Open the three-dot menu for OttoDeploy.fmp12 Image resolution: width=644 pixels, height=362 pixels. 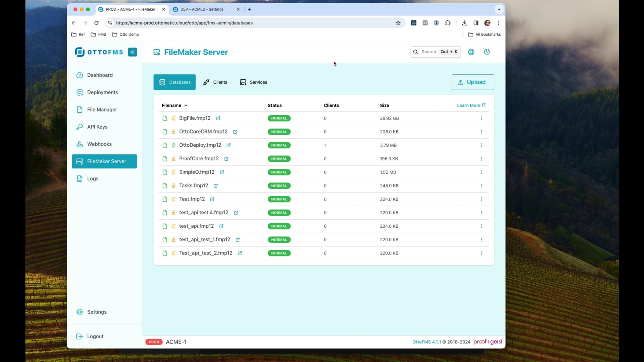481,145
